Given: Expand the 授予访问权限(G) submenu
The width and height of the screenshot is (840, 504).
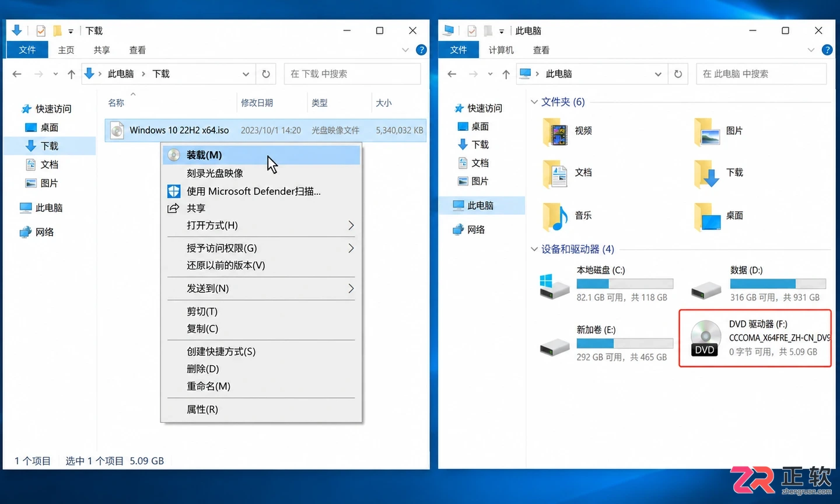Looking at the screenshot, I should tap(261, 248).
